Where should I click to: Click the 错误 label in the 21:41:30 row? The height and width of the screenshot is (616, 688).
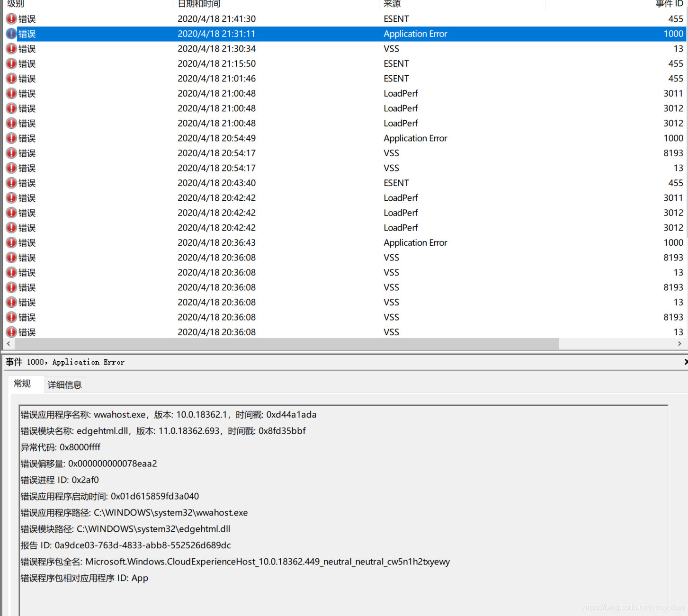[x=27, y=19]
